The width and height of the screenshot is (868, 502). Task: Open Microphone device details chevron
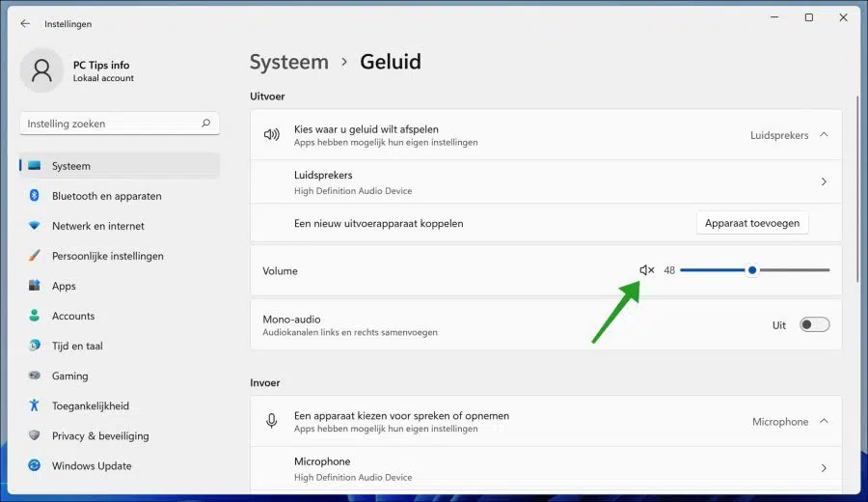(x=824, y=468)
